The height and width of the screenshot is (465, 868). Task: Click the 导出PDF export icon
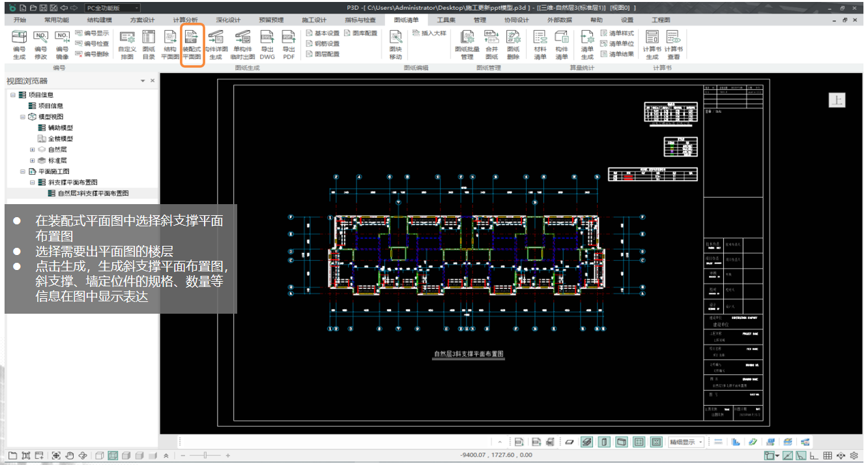289,44
